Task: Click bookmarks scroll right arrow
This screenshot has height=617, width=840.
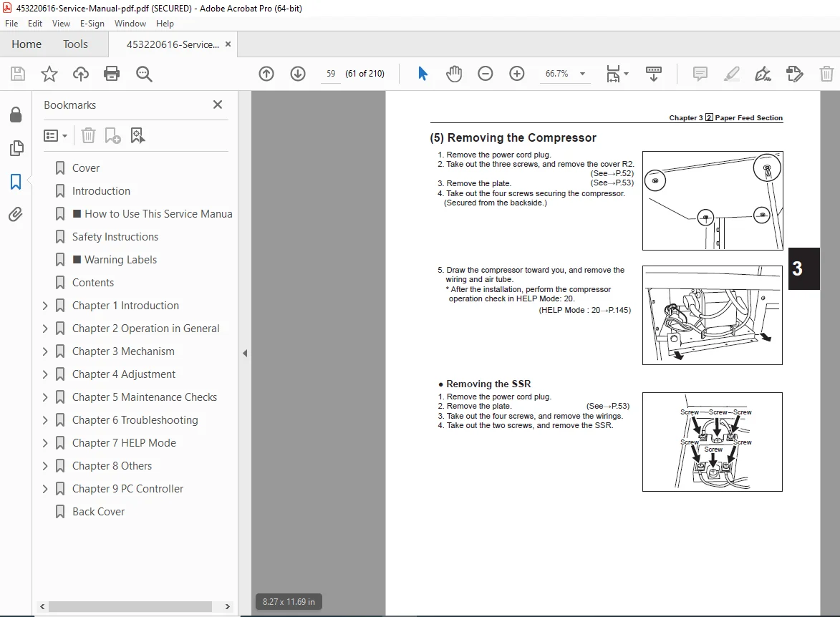Action: coord(228,607)
